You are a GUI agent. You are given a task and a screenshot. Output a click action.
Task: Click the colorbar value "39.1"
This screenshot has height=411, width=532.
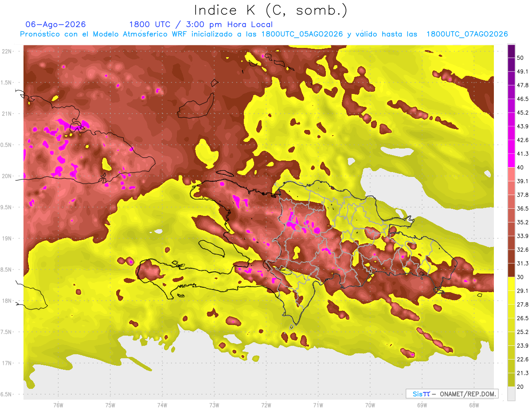tap(522, 181)
